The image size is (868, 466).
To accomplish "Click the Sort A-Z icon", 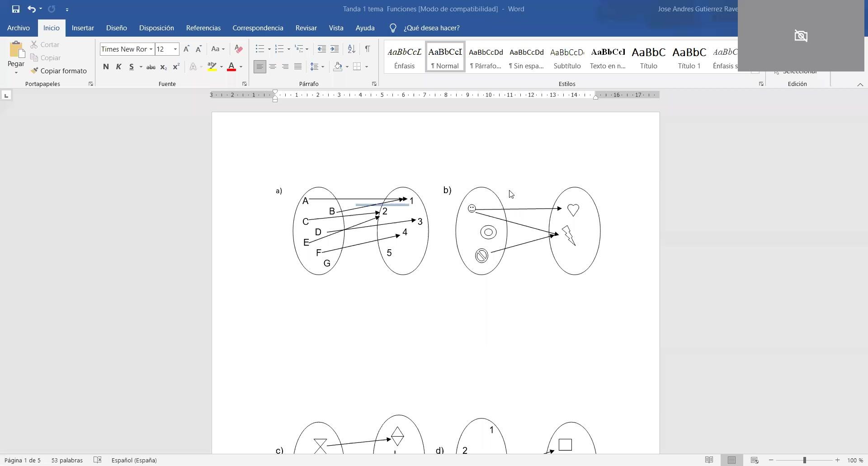I will pos(351,49).
